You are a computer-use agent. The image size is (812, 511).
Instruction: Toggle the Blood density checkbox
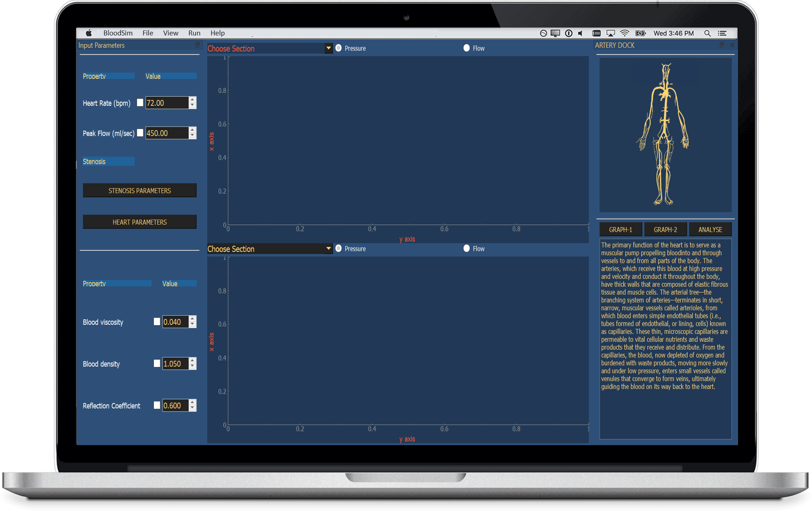157,363
